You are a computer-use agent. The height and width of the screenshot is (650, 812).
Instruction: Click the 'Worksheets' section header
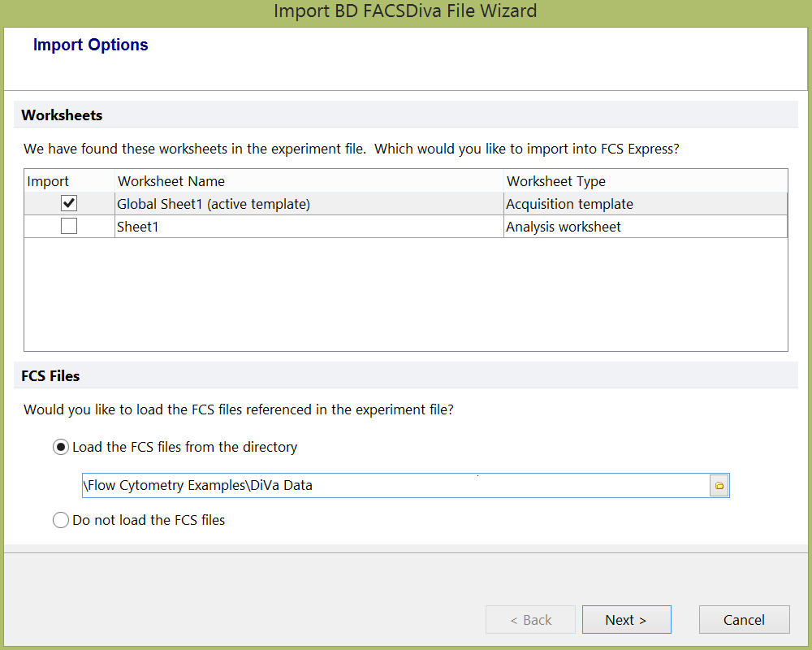click(63, 115)
